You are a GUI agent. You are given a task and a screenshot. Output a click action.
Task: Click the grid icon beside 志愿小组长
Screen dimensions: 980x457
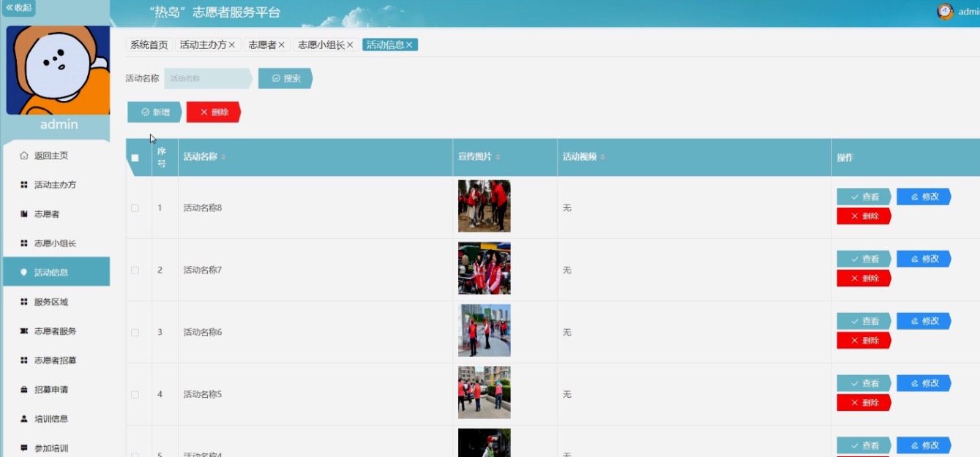24,243
